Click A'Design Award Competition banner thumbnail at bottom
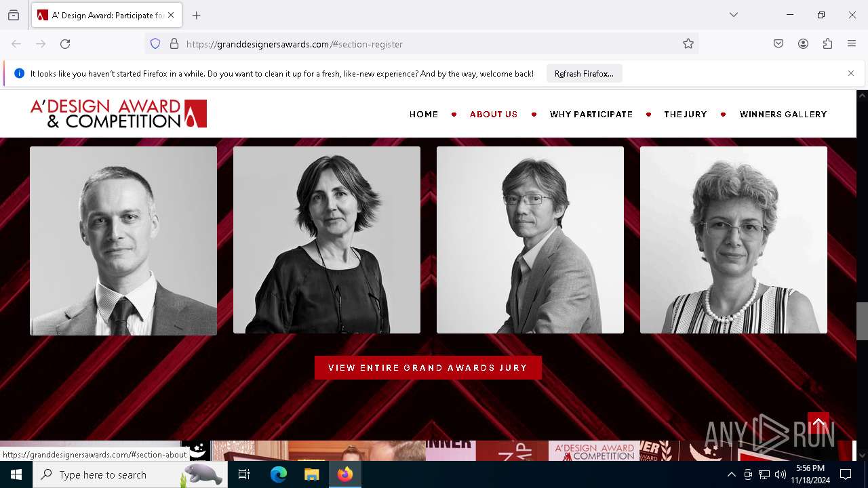Viewport: 868px width, 488px height. click(x=594, y=451)
